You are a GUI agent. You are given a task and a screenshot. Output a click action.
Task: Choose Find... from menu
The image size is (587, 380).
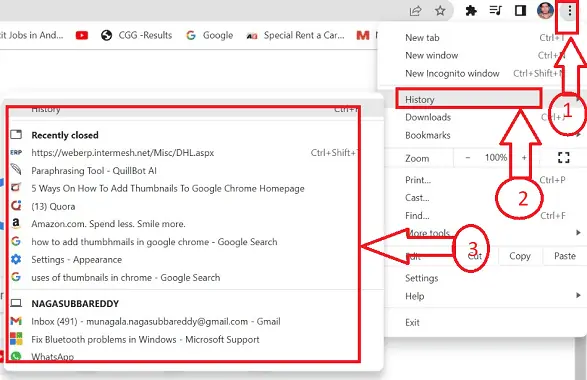click(x=483, y=216)
